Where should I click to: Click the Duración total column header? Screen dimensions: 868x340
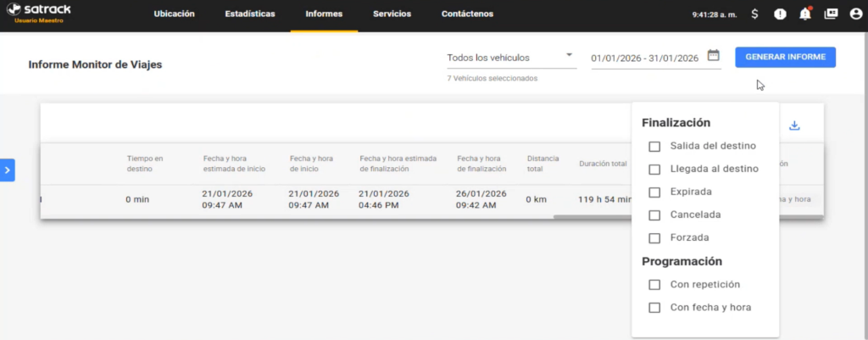coord(603,164)
